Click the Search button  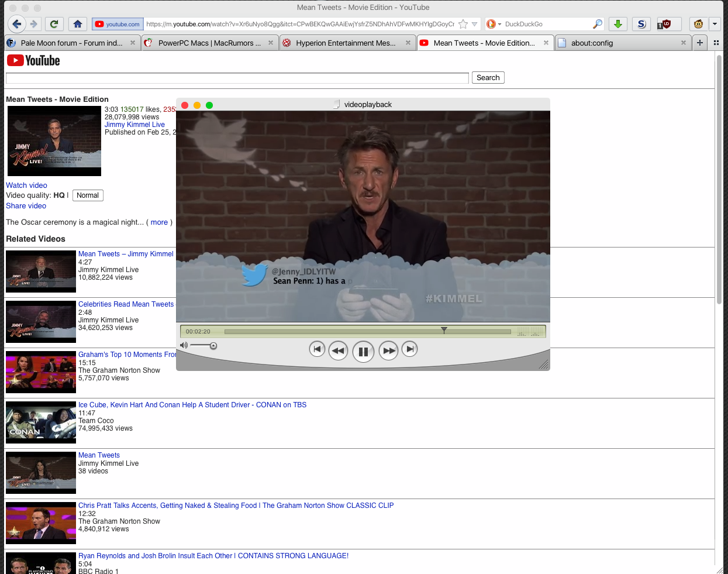click(488, 78)
